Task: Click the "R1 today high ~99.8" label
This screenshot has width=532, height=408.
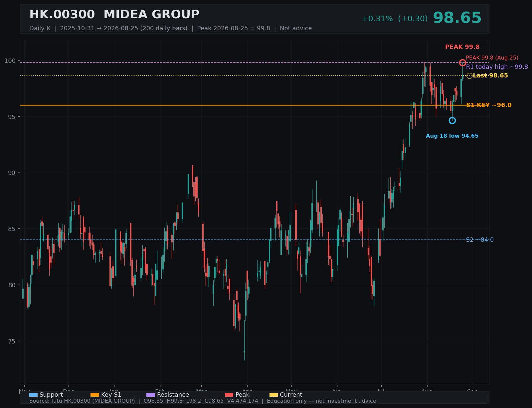Action: click(497, 67)
